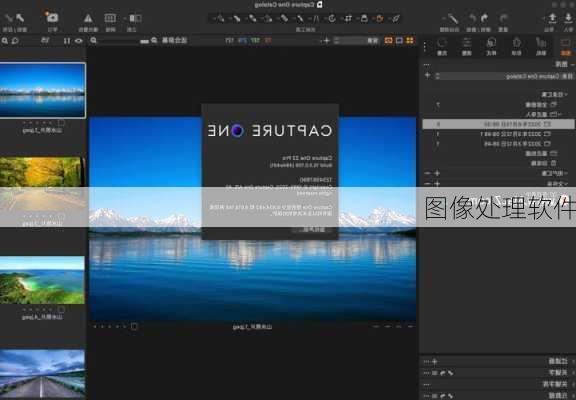Click the Import (导入) toolbar icon
This screenshot has height=400, width=576.
point(568,18)
